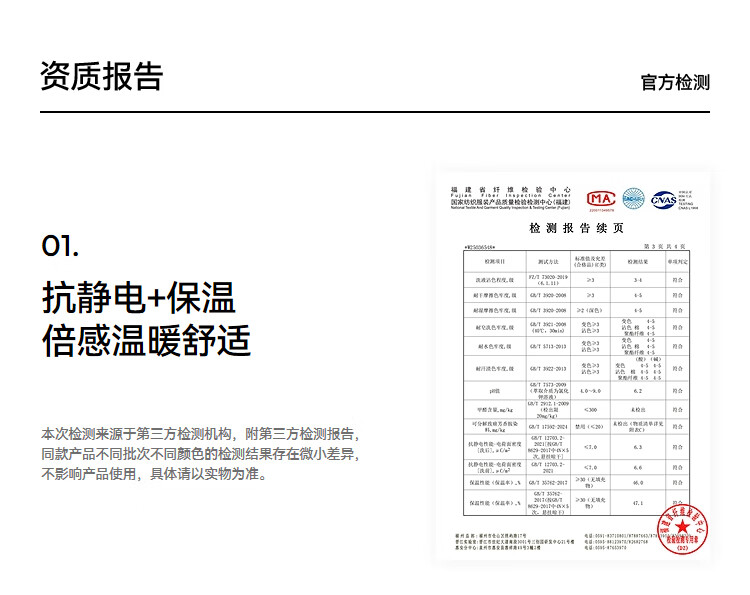Click the GB/T 5713-2013 method cell
The height and width of the screenshot is (595, 750).
click(548, 346)
